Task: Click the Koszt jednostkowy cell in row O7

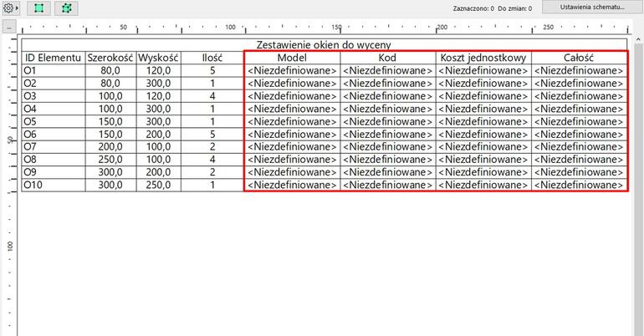Action: click(483, 146)
